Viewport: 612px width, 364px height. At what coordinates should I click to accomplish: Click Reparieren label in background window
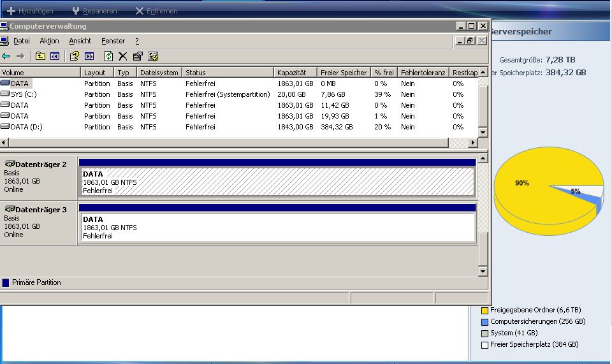pyautogui.click(x=100, y=11)
